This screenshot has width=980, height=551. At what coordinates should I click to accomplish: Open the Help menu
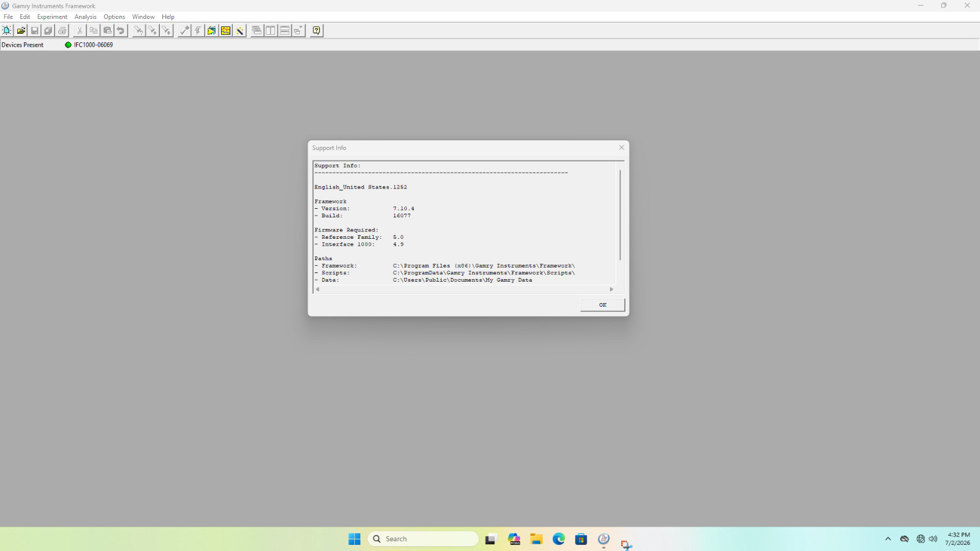point(168,17)
